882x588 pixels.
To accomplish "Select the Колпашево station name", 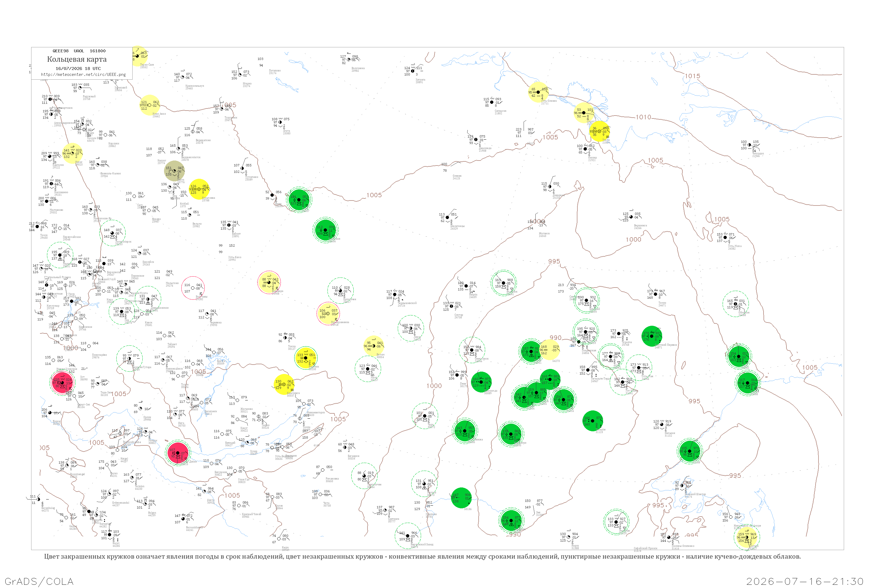I will click(61, 192).
